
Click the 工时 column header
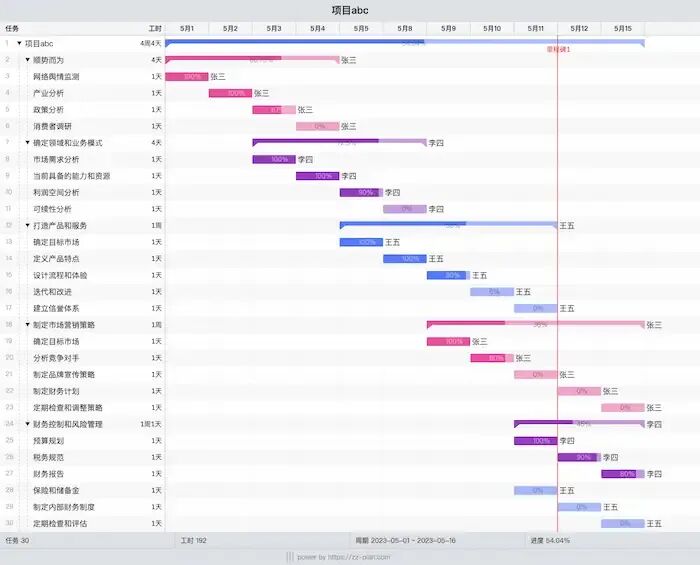[155, 29]
